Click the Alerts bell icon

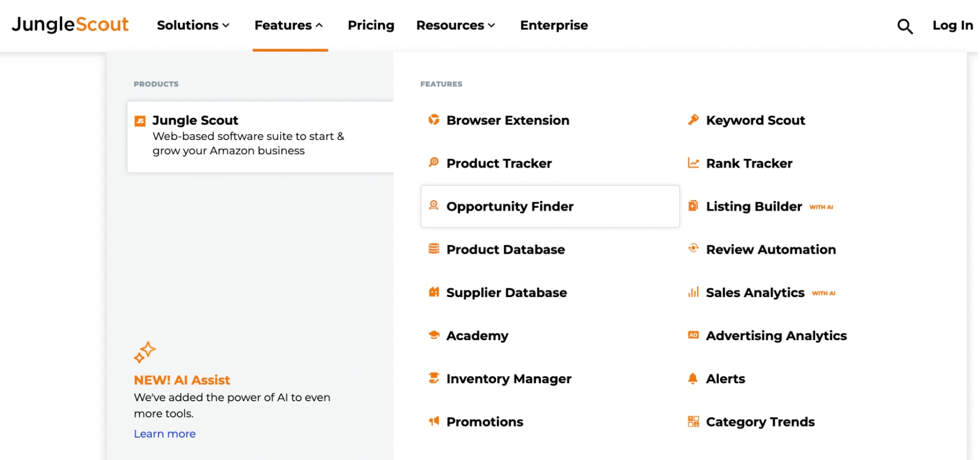coord(693,378)
